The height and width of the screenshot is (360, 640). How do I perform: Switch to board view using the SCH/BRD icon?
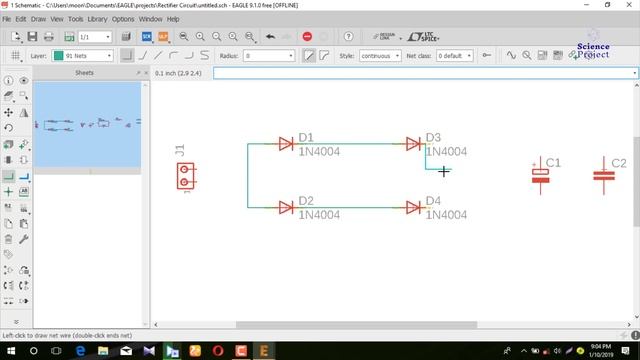pyautogui.click(x=69, y=37)
